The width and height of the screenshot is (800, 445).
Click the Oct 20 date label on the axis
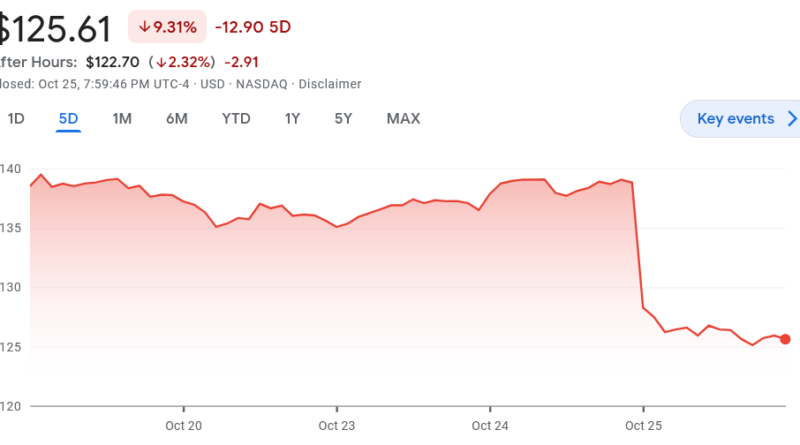(x=184, y=425)
